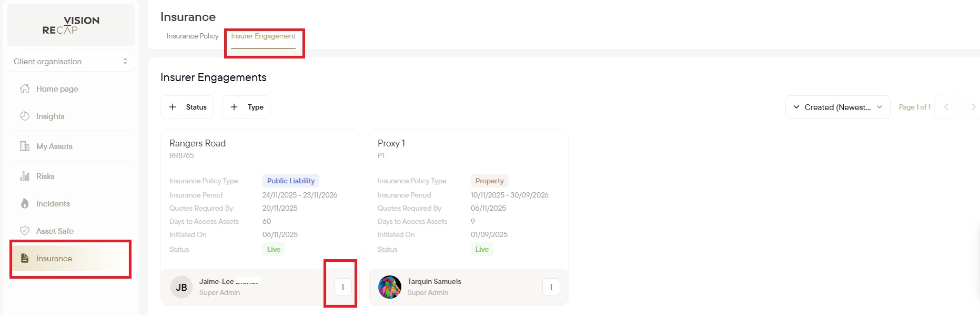980x315 pixels.
Task: Open the Client organisation selector
Action: [71, 61]
